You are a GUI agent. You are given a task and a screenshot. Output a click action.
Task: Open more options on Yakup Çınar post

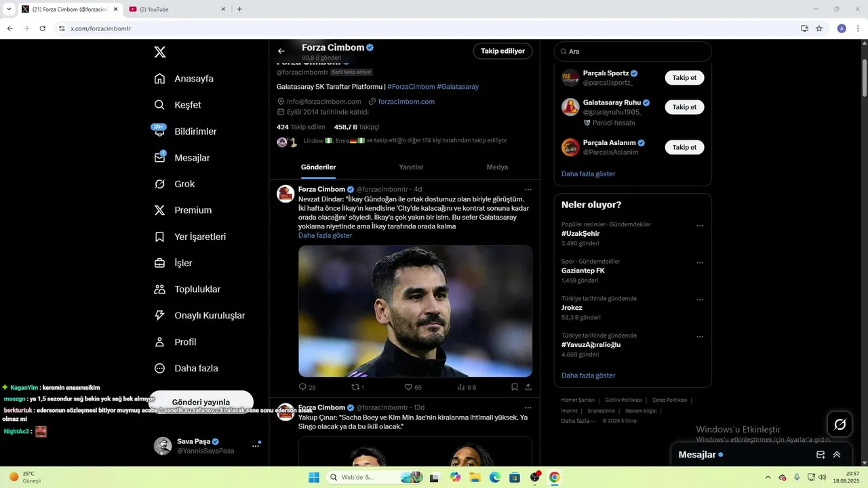(528, 408)
